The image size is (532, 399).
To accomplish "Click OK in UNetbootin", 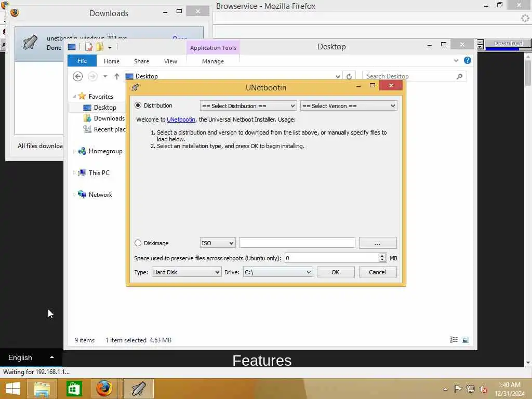I will [336, 272].
